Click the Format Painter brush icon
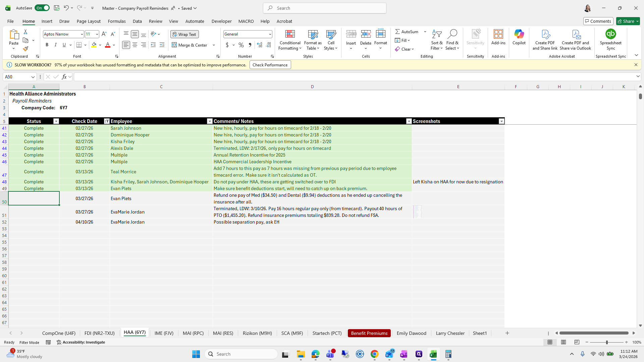 pos(25,49)
